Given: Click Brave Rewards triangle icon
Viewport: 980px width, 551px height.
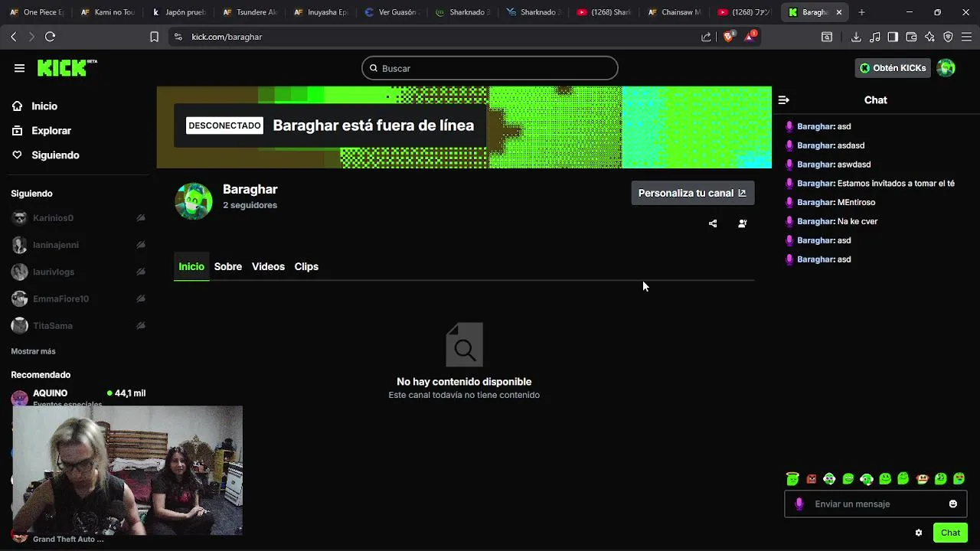Looking at the screenshot, I should coord(750,36).
